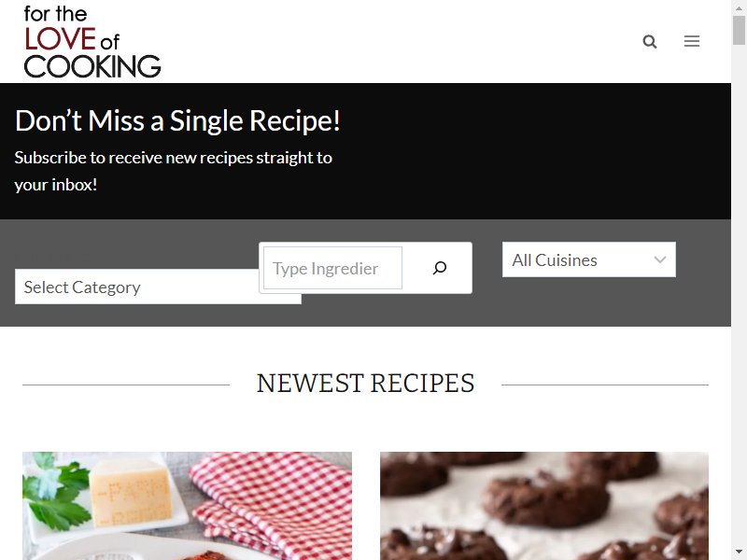Click the ingredient search magnifier button

coord(439,268)
